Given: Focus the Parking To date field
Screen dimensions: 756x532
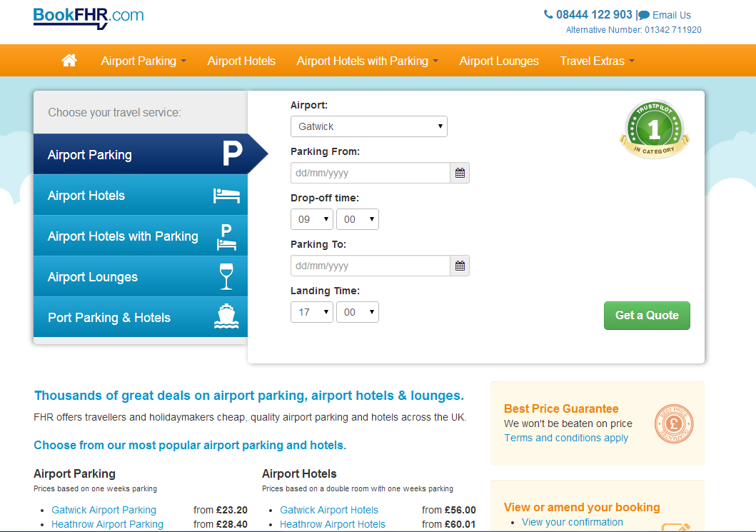Looking at the screenshot, I should click(371, 266).
